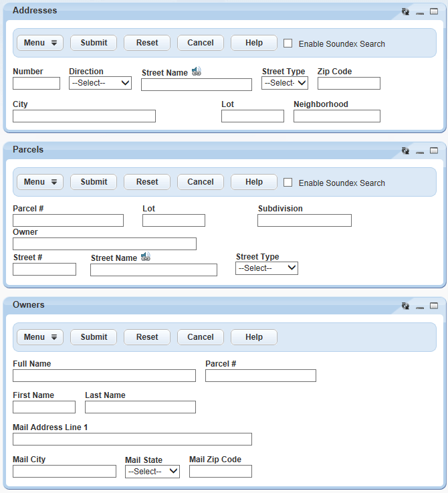The width and height of the screenshot is (448, 493).
Task: Maximize the Owners panel
Action: pos(434,306)
